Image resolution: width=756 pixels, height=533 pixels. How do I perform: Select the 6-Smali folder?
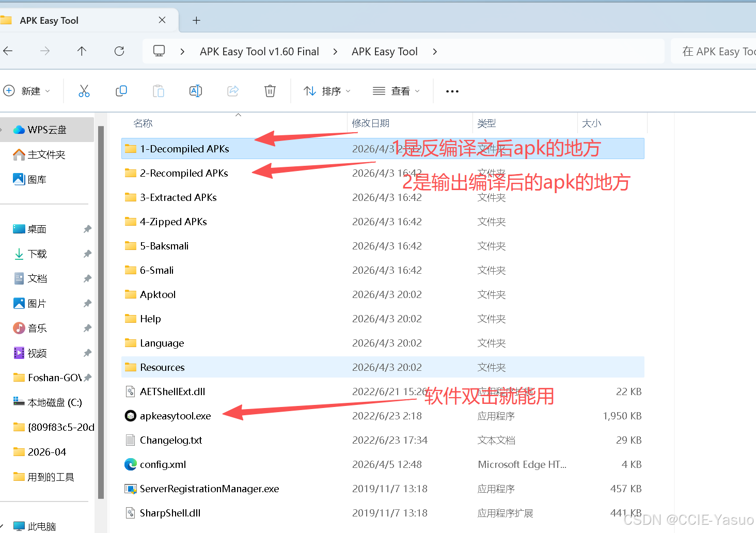pyautogui.click(x=383, y=270)
